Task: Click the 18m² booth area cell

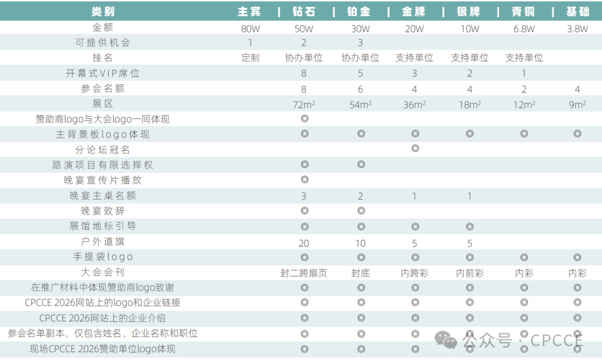Action: [x=469, y=104]
